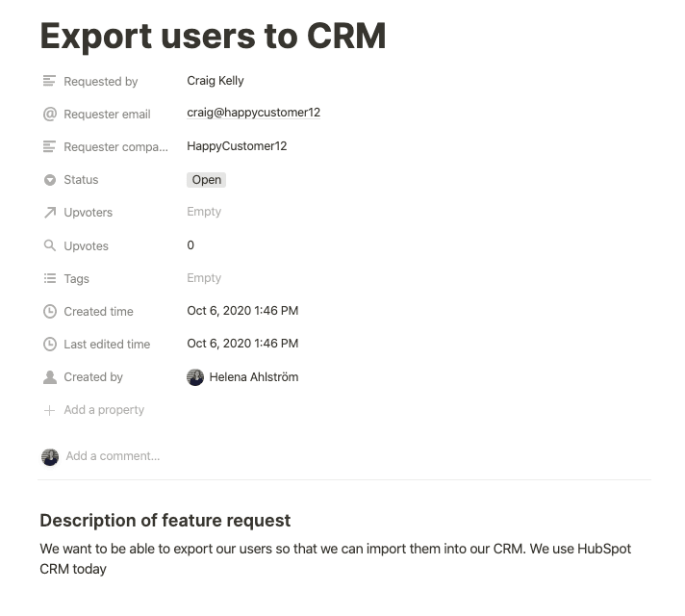This screenshot has height=616, width=685.
Task: Click the clock icon beside Last edited time
Action: click(x=50, y=345)
